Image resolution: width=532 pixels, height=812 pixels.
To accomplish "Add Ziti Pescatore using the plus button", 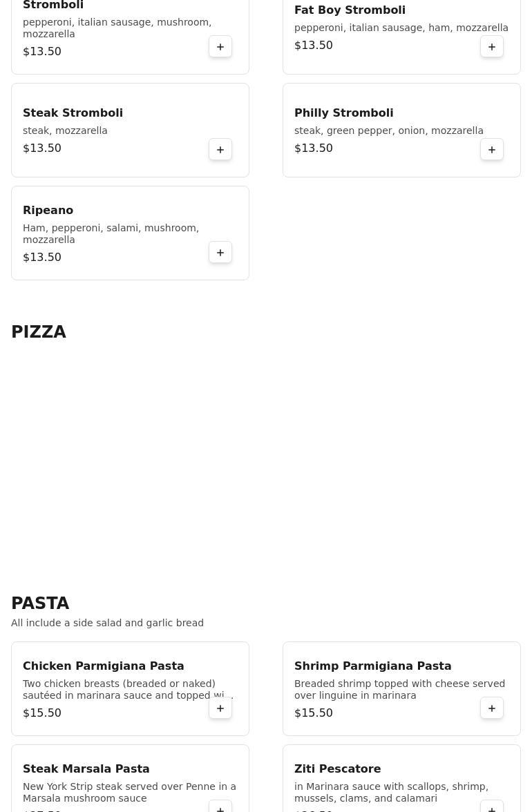I will (x=492, y=808).
